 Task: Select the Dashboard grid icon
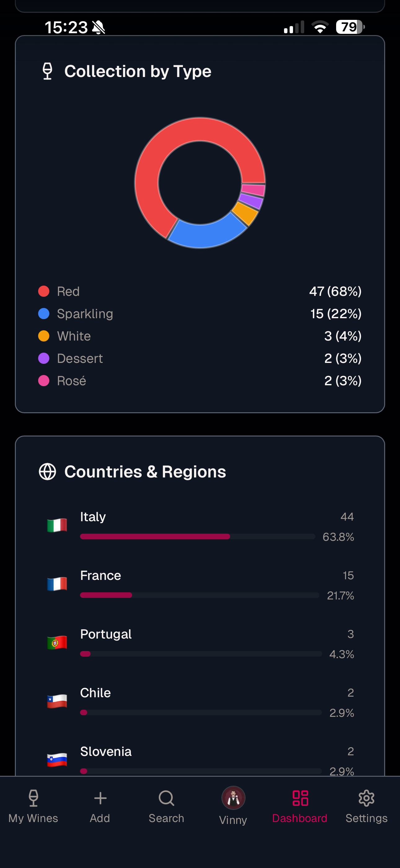[300, 798]
